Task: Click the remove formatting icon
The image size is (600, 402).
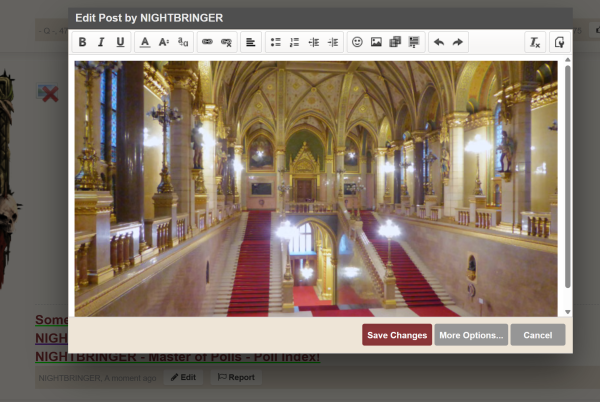Action: click(x=535, y=42)
